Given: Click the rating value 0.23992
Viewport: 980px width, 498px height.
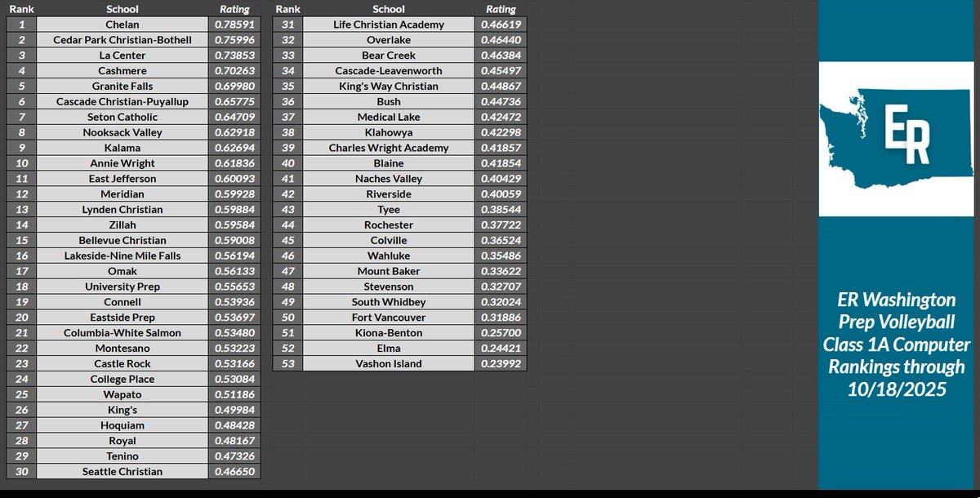Looking at the screenshot, I should [x=501, y=364].
